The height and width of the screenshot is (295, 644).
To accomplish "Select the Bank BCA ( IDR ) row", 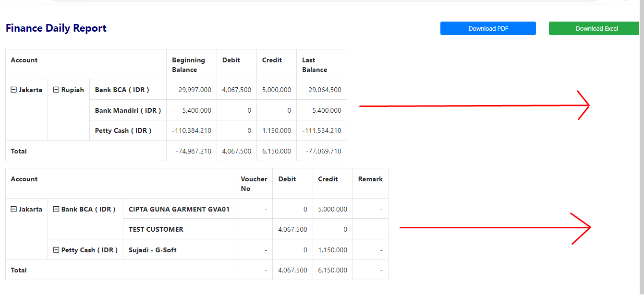I will (x=122, y=89).
